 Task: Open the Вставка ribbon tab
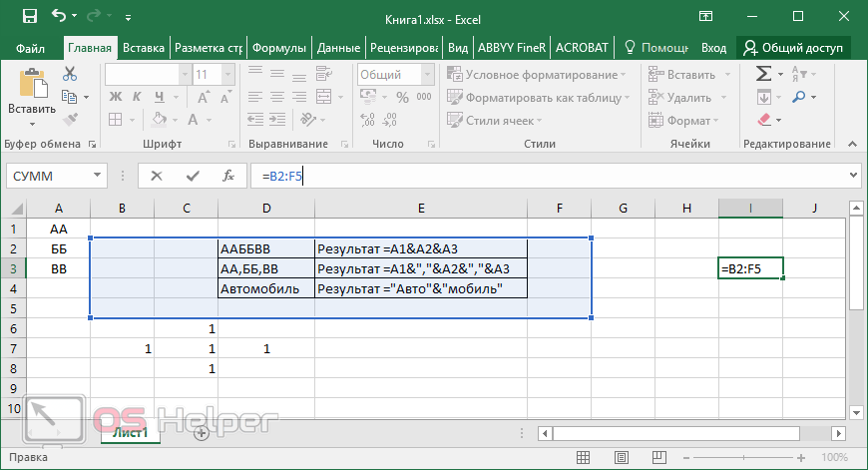144,47
